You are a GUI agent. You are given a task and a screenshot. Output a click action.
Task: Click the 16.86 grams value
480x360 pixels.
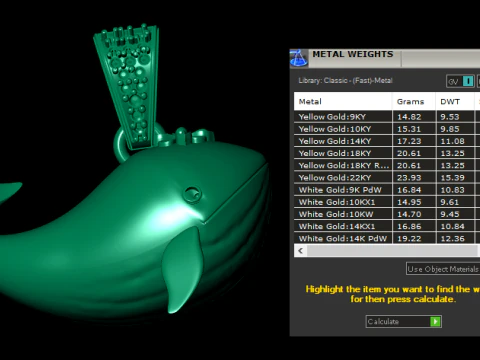tap(409, 226)
